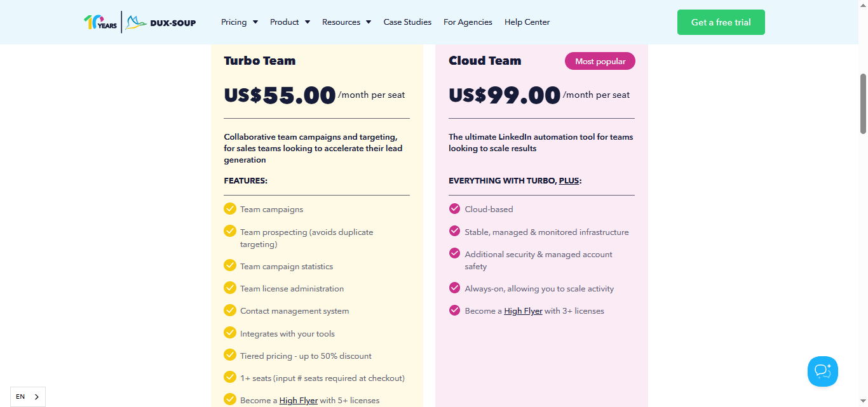The height and width of the screenshot is (407, 868).
Task: Open the "High Flyer" link under Cloud Team
Action: [523, 310]
